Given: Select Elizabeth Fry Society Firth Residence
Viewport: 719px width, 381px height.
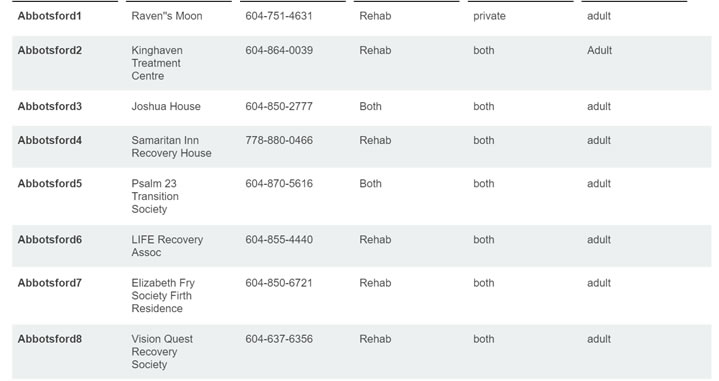Looking at the screenshot, I should tap(163, 296).
